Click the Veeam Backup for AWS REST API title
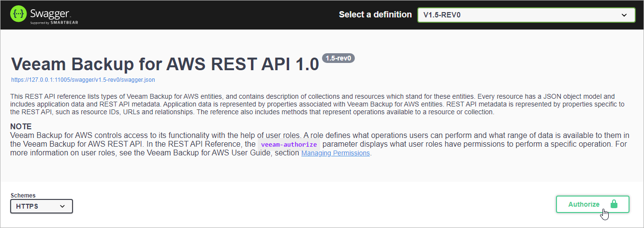Viewport: 644px width, 228px height. point(165,64)
